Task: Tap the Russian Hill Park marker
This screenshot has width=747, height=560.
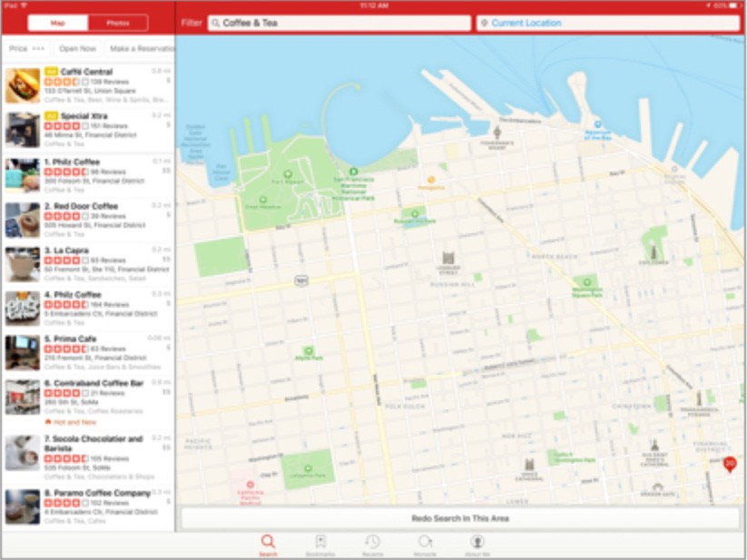Action: tap(415, 214)
